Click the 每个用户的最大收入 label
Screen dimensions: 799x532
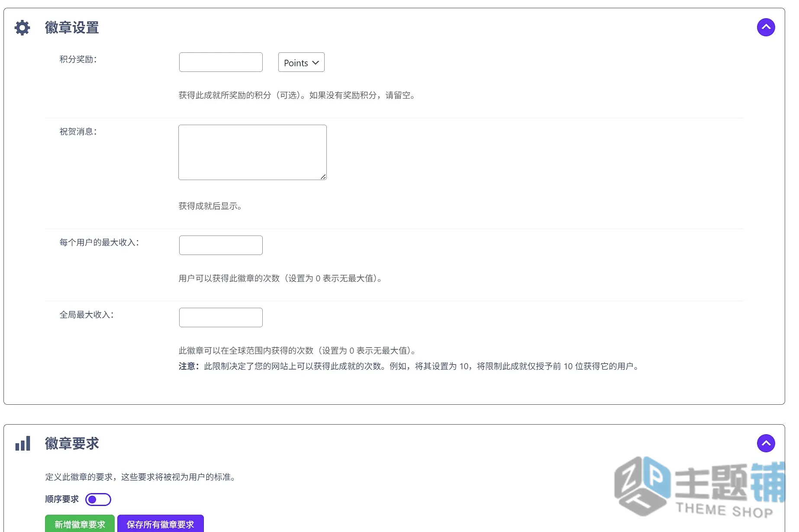click(100, 242)
